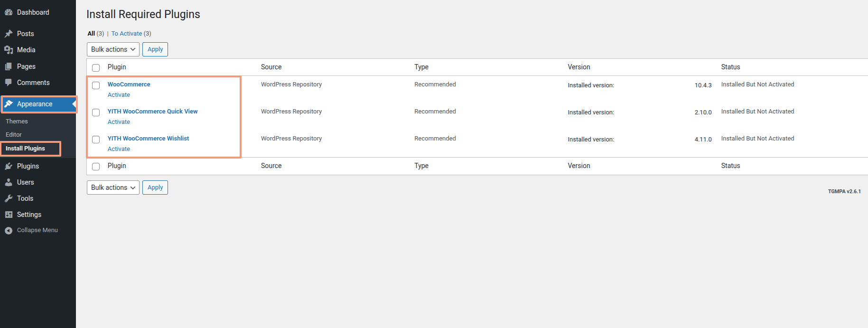This screenshot has height=328, width=868.
Task: Click the Comments speech bubble icon
Action: [x=9, y=83]
